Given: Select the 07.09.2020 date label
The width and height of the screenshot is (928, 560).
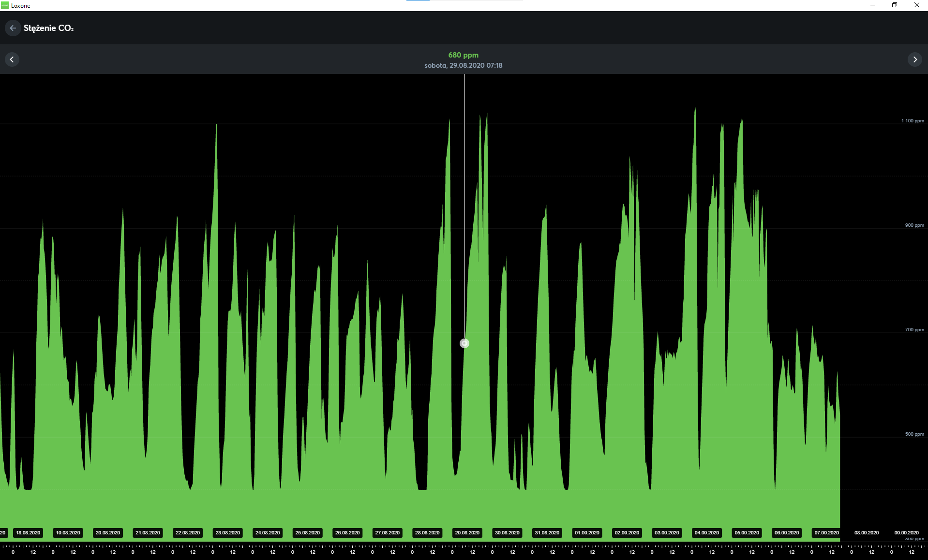Looking at the screenshot, I should (827, 533).
